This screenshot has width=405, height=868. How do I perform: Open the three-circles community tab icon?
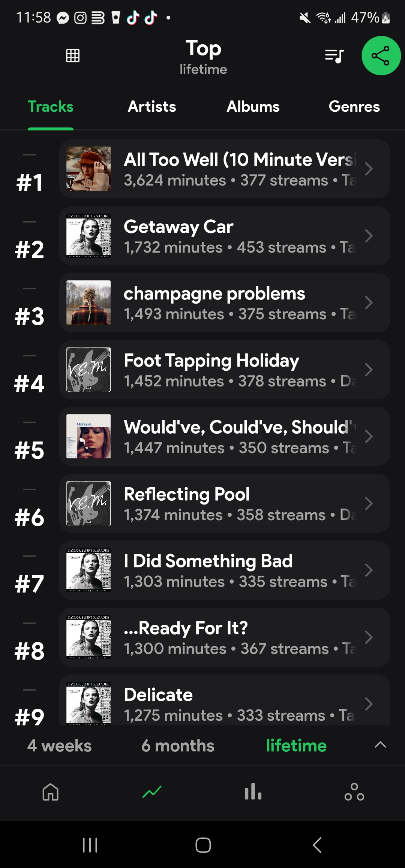[x=354, y=792]
